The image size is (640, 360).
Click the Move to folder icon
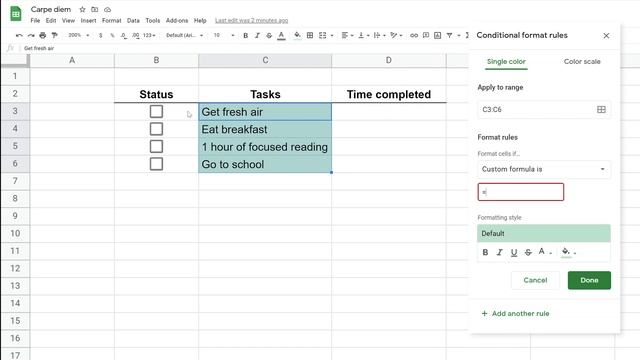pos(95,9)
